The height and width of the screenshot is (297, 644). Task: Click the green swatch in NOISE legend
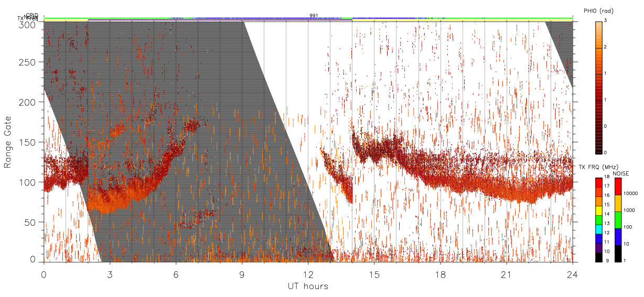pos(618,220)
